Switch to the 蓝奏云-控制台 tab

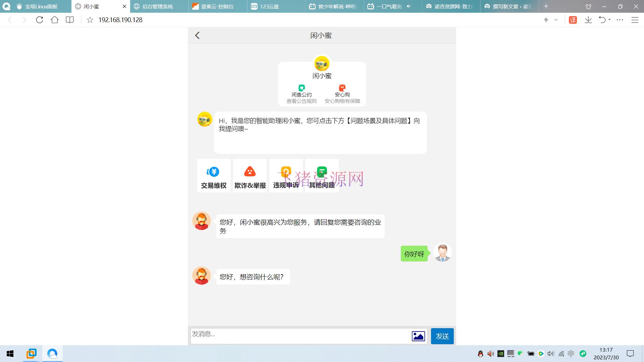218,6
